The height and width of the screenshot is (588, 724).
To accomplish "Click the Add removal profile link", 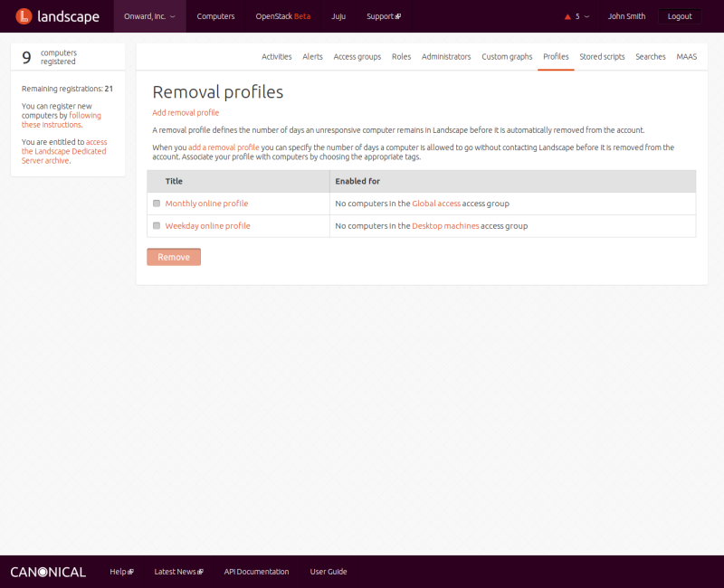I will point(186,112).
